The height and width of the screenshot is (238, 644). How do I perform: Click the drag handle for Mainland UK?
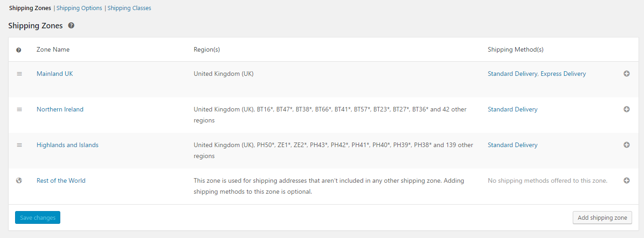point(19,74)
